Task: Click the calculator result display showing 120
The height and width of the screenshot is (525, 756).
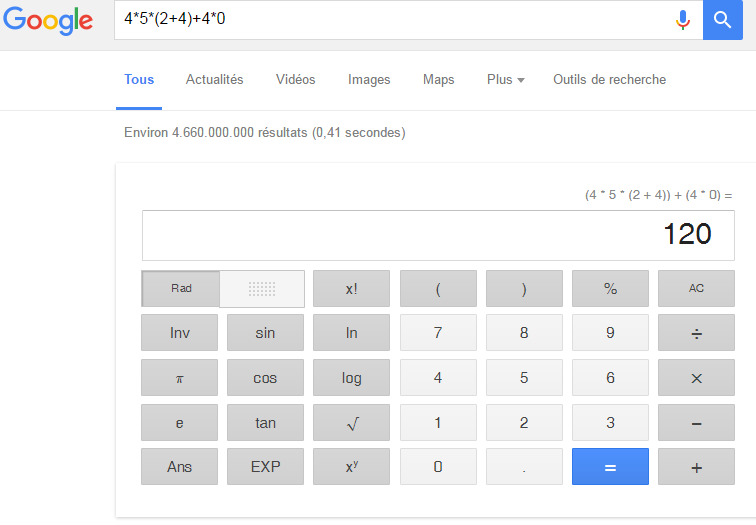Action: click(x=438, y=235)
